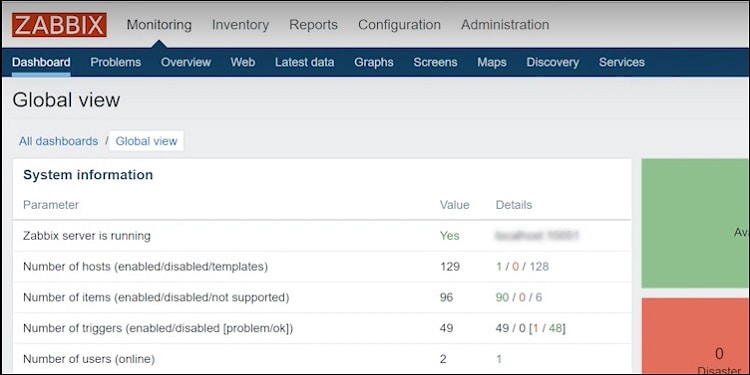Click the online users detail 1
The height and width of the screenshot is (375, 750).
[499, 359]
